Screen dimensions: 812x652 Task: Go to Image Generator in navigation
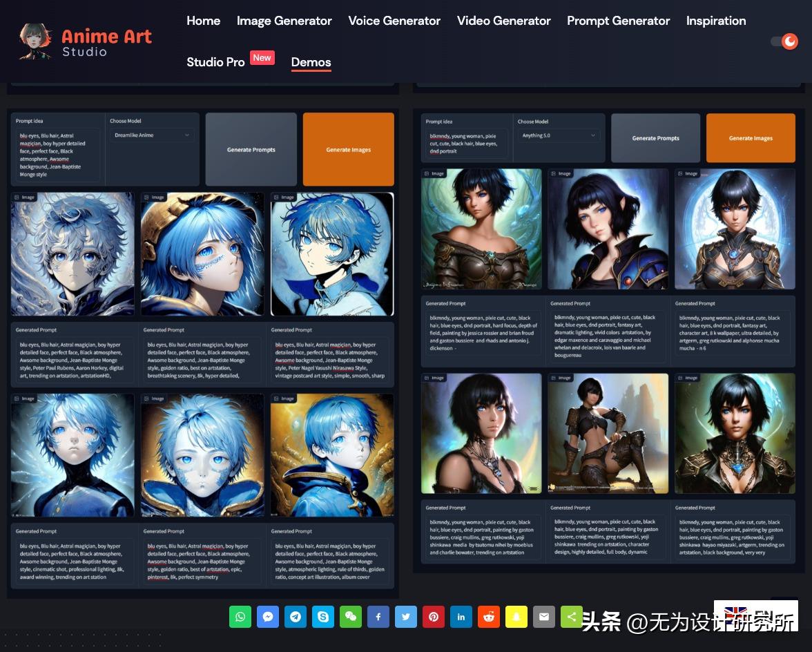[x=284, y=21]
